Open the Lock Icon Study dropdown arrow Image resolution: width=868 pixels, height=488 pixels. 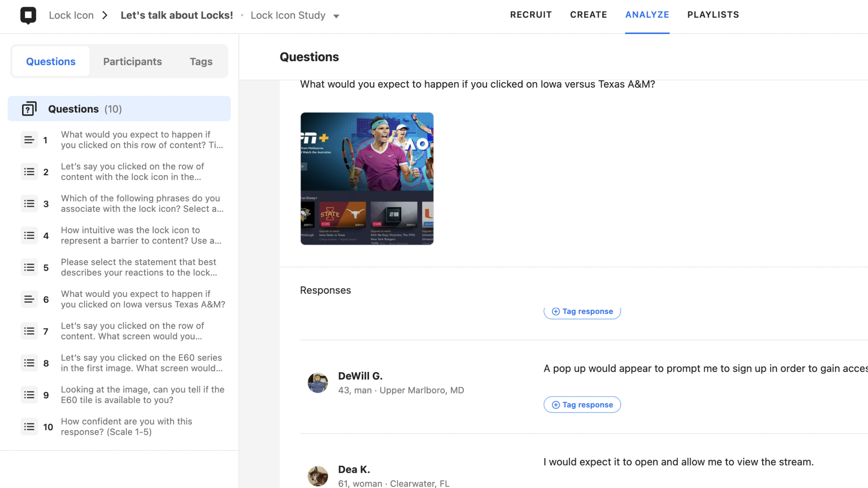click(336, 16)
